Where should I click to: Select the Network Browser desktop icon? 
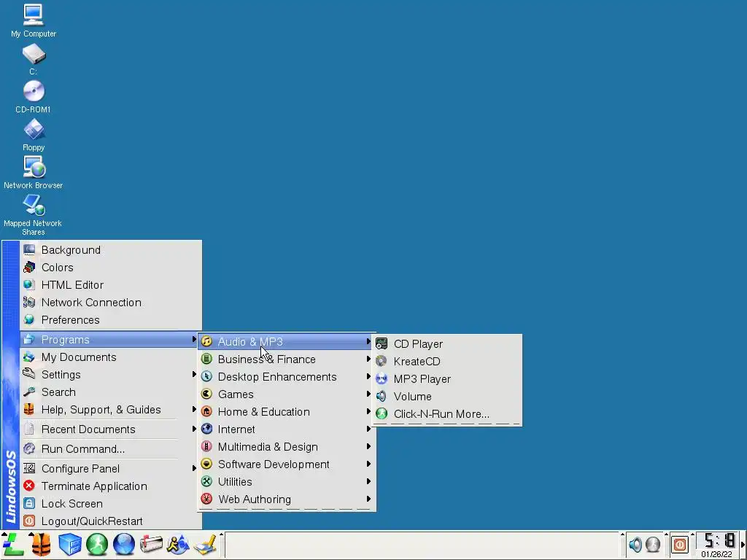(x=34, y=173)
